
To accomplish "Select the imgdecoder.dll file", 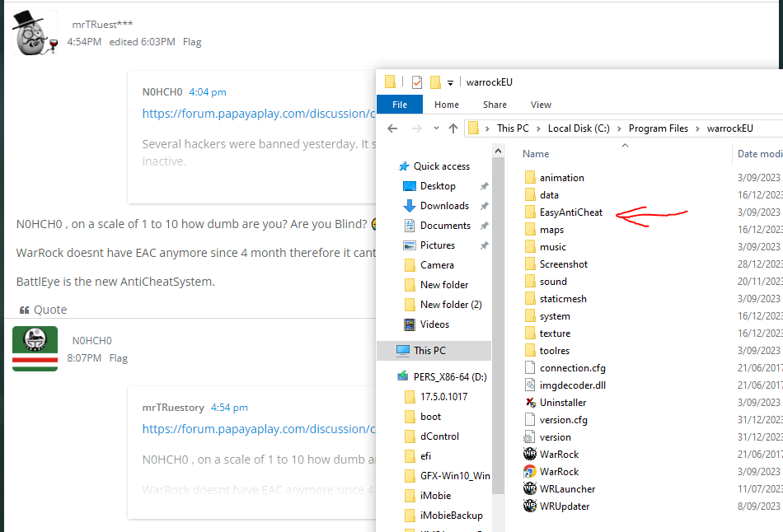I will [565, 385].
